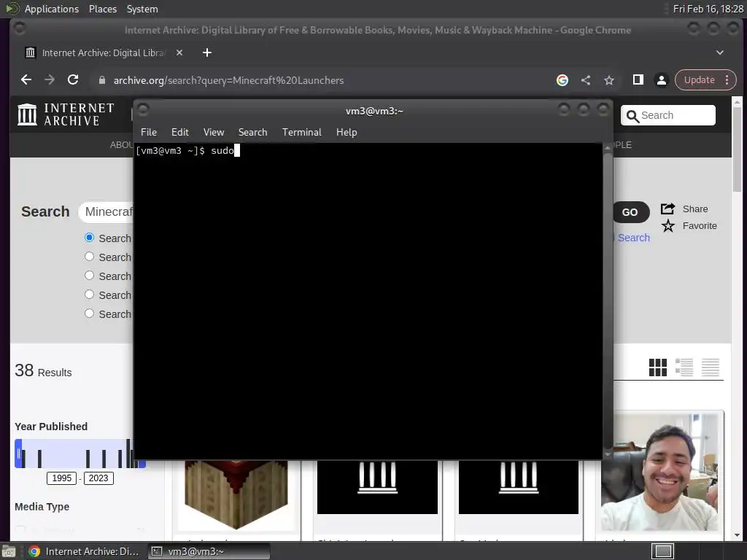This screenshot has width=747, height=560.
Task: Open the System menu in top panel
Action: [x=142, y=9]
